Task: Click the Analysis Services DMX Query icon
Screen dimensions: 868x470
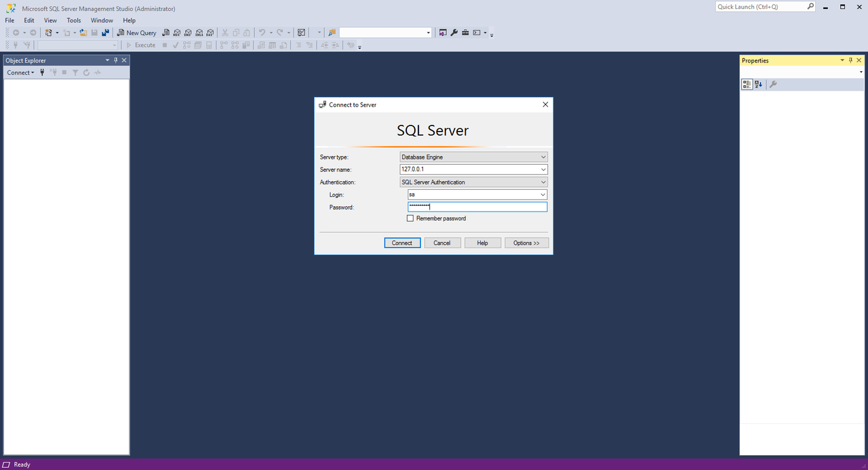Action: [188, 33]
